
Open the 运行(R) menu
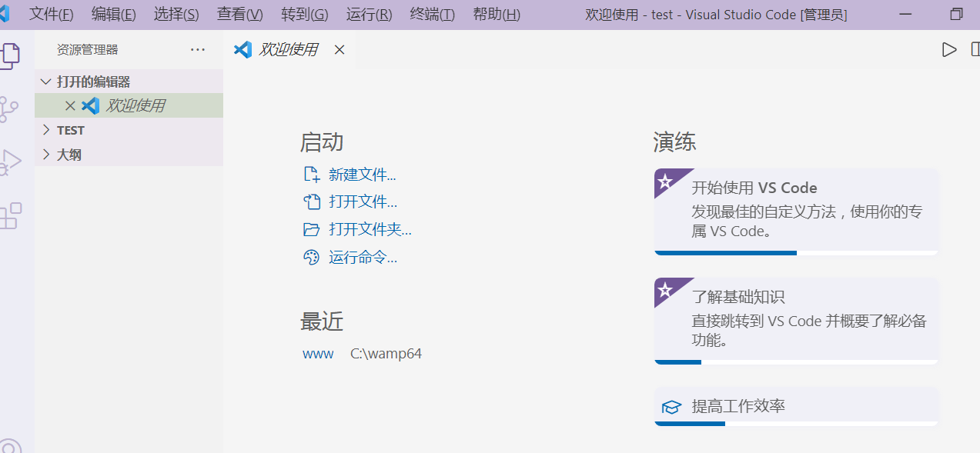click(x=370, y=15)
